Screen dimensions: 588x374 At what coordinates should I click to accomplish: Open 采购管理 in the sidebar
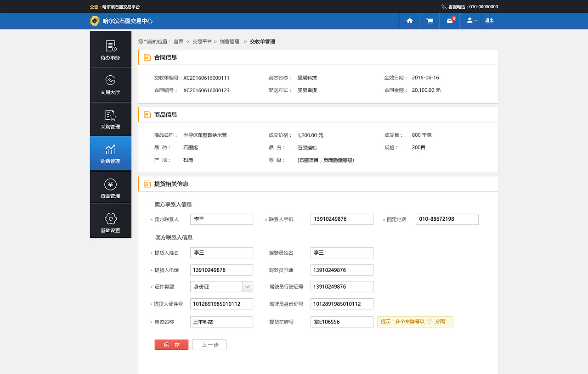tap(110, 119)
